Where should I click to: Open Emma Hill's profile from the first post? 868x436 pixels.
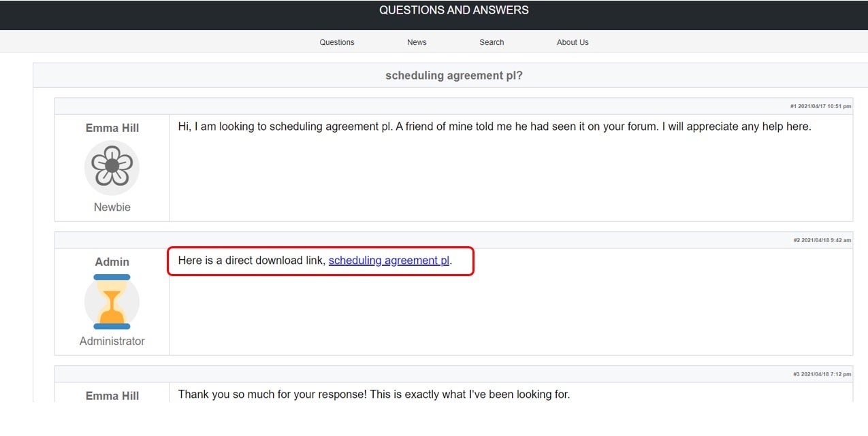(112, 128)
